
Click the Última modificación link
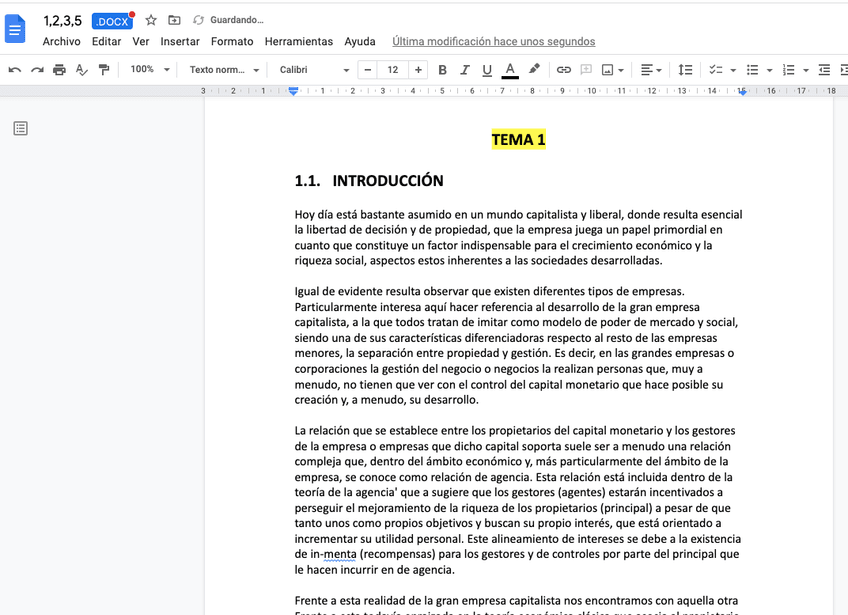[x=493, y=42]
